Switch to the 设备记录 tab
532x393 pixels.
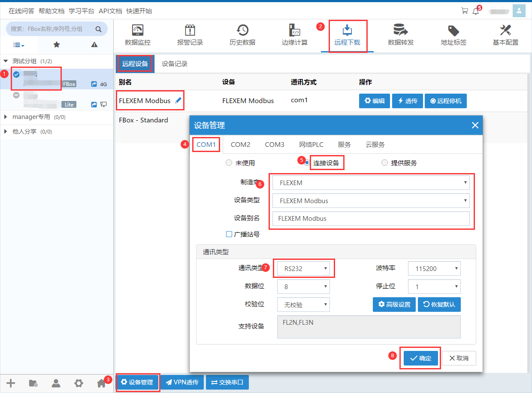[x=175, y=64]
